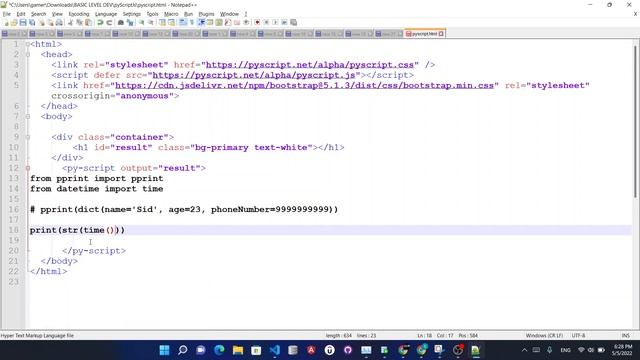Show hidden system tray icons chevron
Viewport: 640px width, 360px height.
pos(524,350)
